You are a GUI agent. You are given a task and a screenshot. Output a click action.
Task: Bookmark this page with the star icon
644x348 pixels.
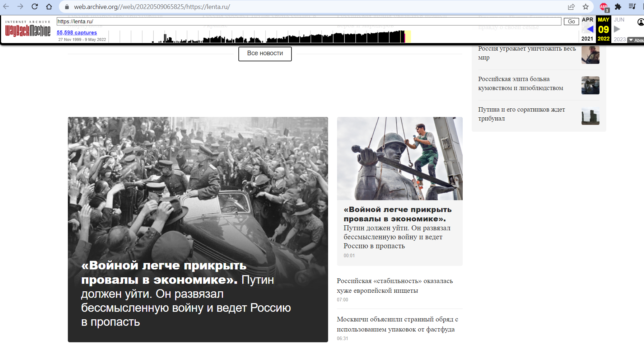tap(585, 6)
